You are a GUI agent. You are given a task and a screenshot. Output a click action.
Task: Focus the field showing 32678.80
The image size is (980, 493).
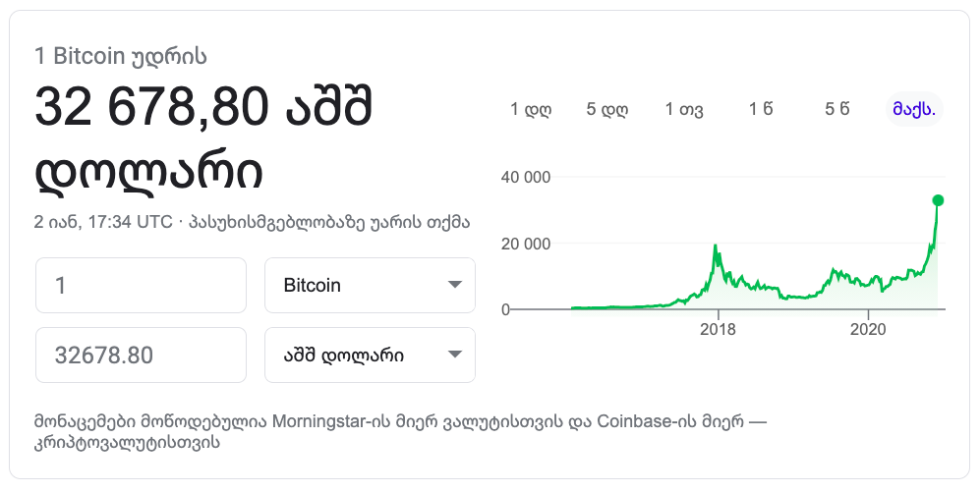[141, 355]
